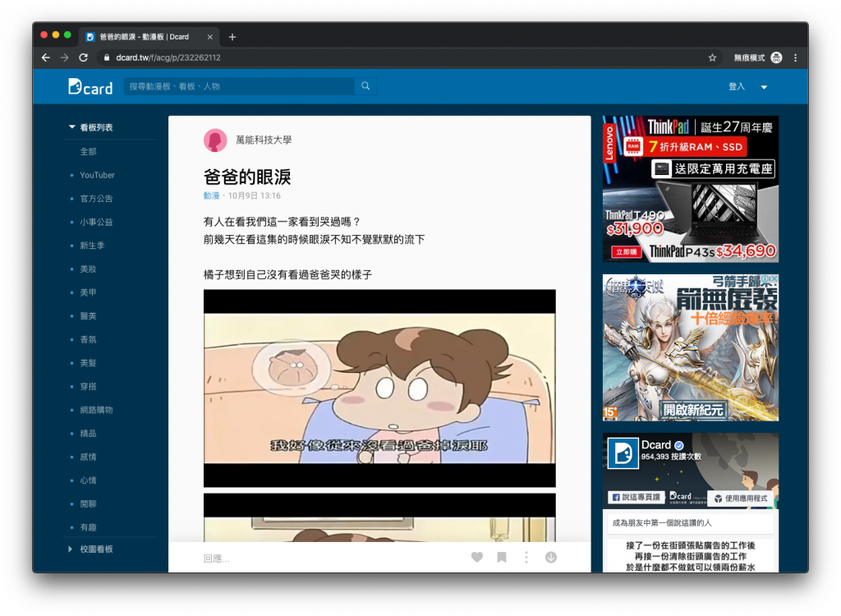This screenshot has height=616, width=841.
Task: Open the 醫美 board
Action: 88,316
